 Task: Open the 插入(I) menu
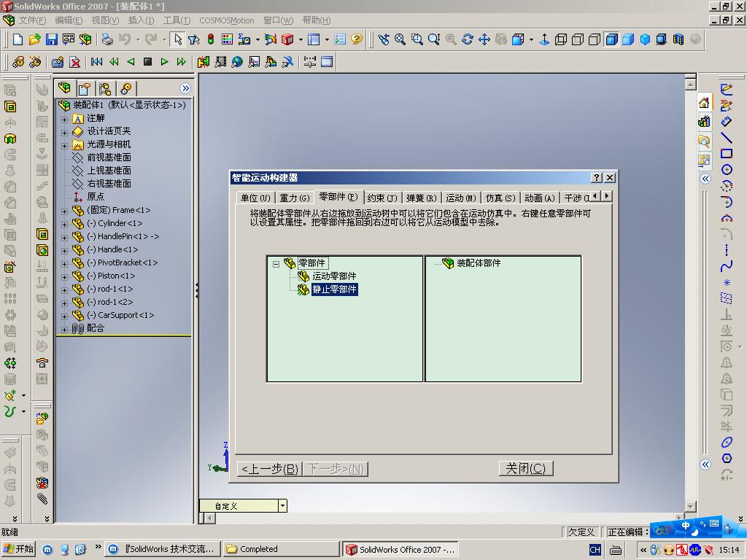(141, 20)
